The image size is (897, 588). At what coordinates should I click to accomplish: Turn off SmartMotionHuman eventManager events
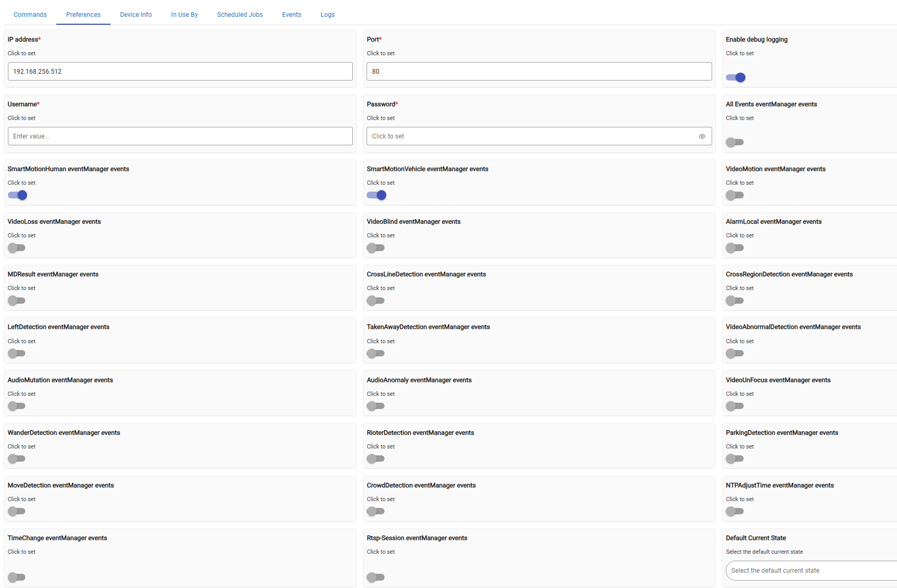click(17, 195)
